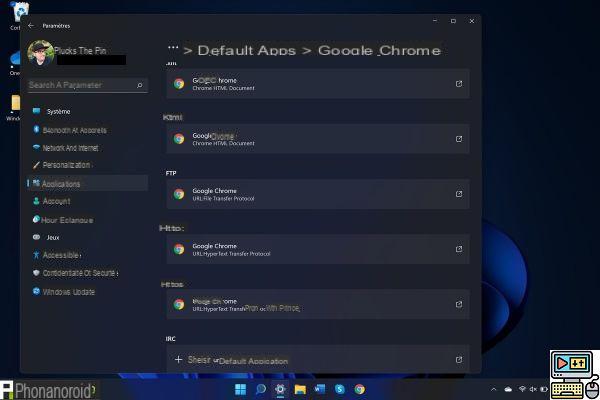
Task: Click the OneDrive cloud tray icon
Action: point(508,389)
